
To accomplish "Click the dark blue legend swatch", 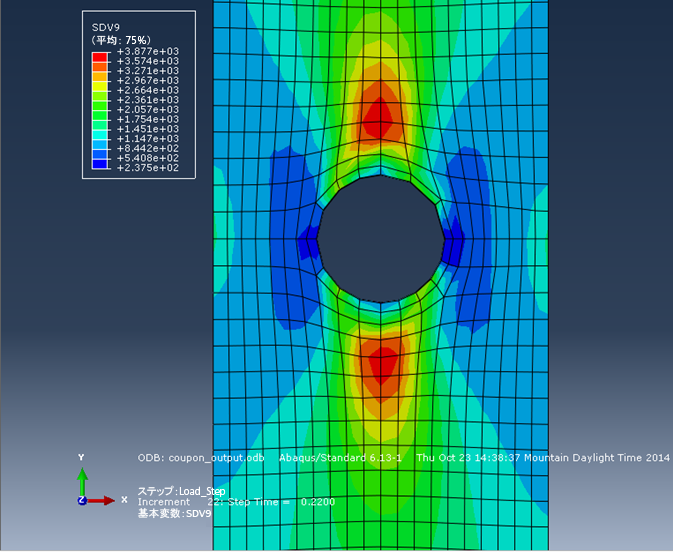I will tap(100, 164).
